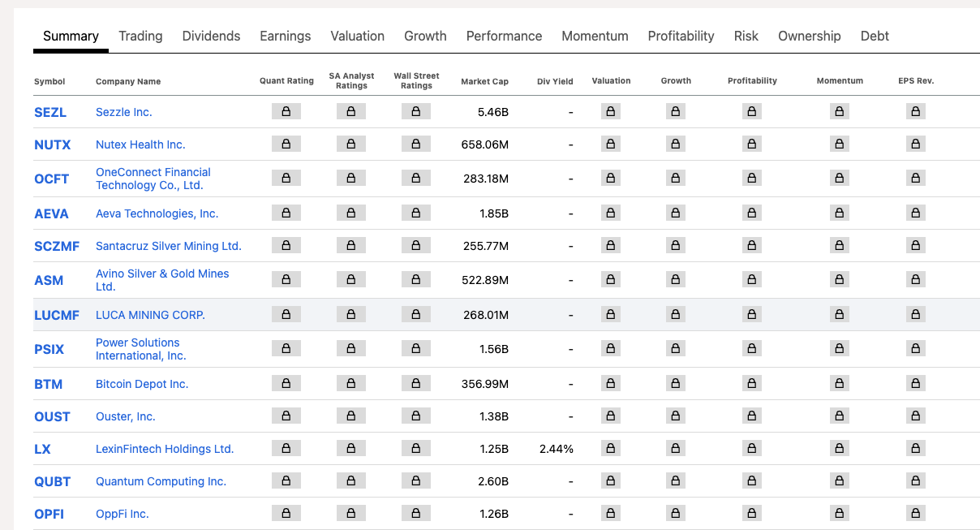Switch to the Ownership tab
This screenshot has height=530, width=980.
pyautogui.click(x=810, y=36)
